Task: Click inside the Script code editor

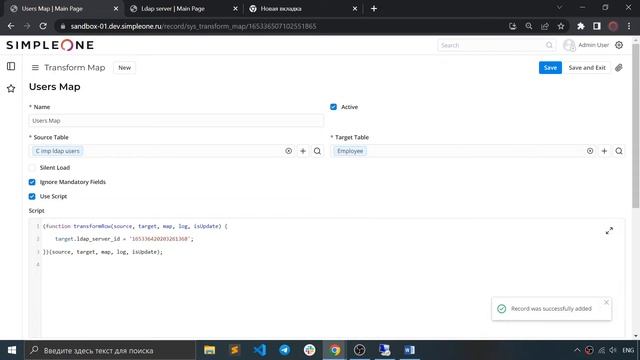Action: point(327,278)
